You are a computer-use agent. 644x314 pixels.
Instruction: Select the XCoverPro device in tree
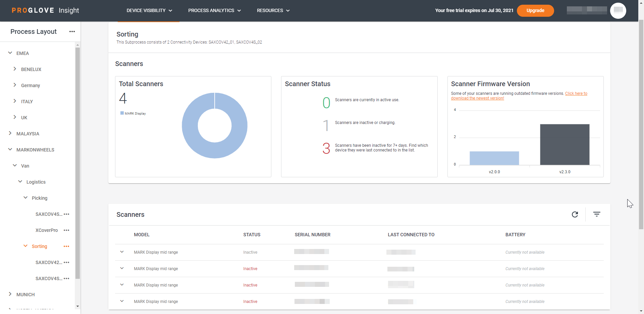(x=47, y=230)
